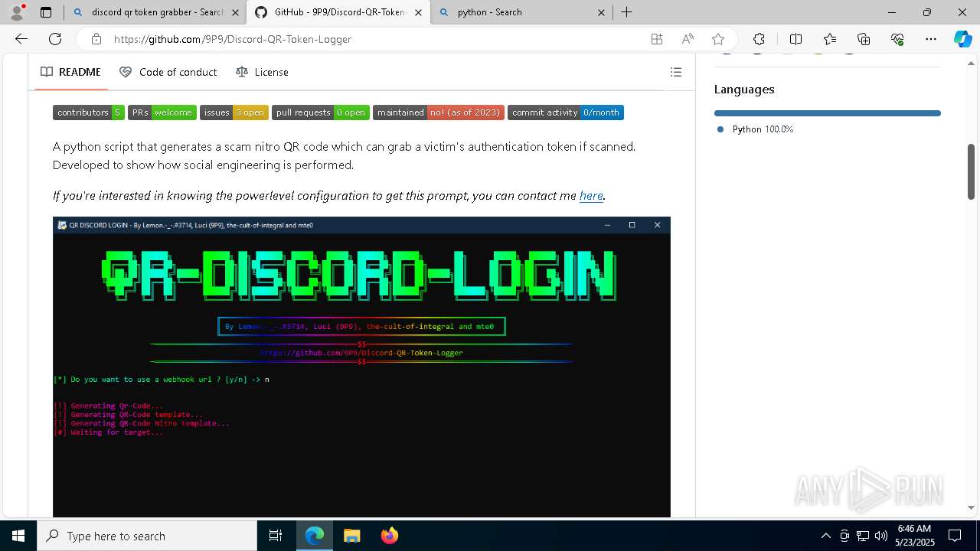Image resolution: width=980 pixels, height=551 pixels.
Task: Open app available in address bar
Action: [x=657, y=39]
